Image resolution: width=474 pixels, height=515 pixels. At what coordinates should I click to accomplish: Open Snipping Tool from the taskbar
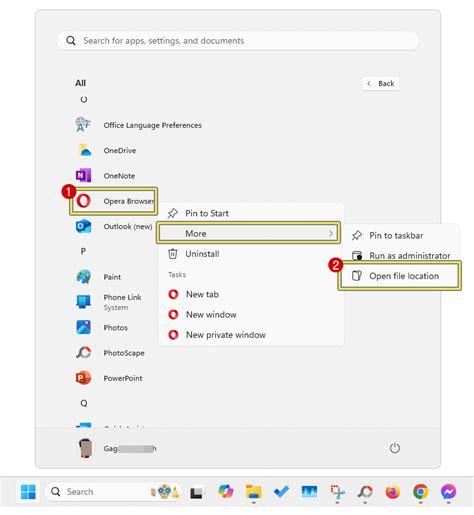pyautogui.click(x=337, y=492)
